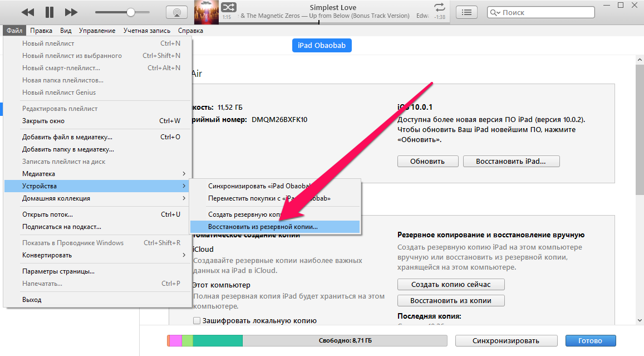Click Восстановить из копии button
Image resolution: width=644 pixels, height=356 pixels.
[x=450, y=300]
